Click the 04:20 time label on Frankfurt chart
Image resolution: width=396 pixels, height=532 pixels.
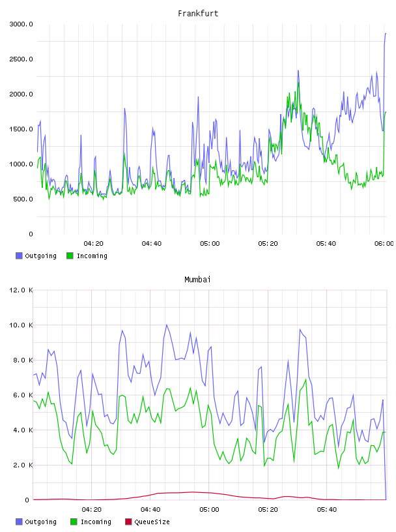(93, 244)
